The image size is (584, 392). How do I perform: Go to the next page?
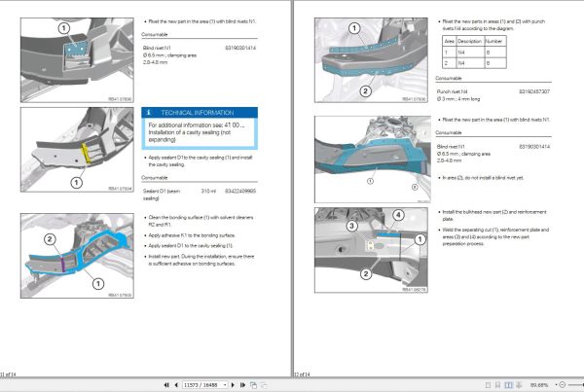pos(233,385)
